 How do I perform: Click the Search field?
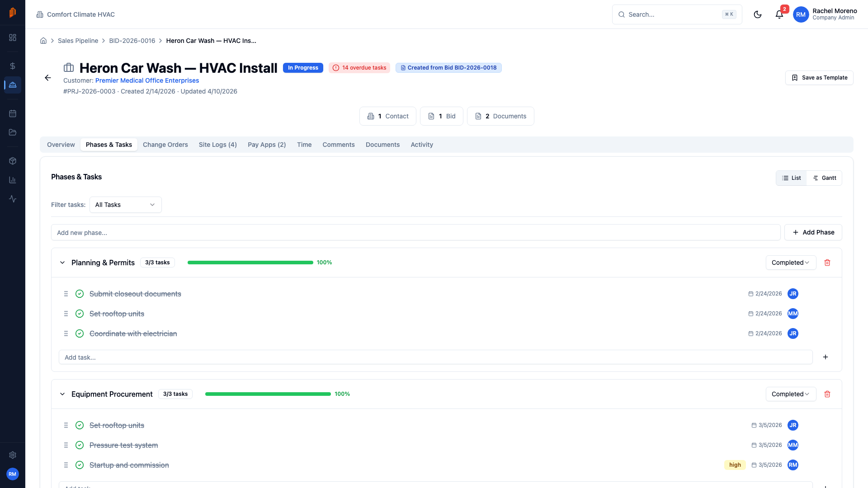coord(677,14)
